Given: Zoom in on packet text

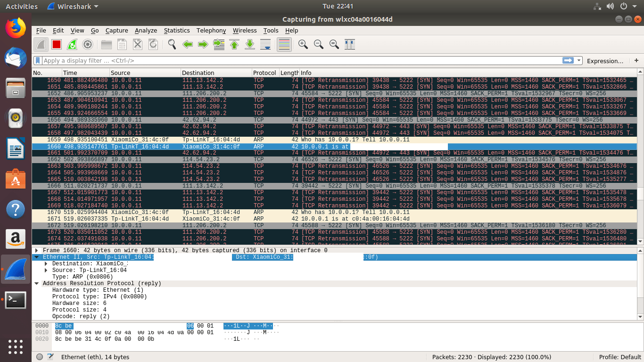Looking at the screenshot, I should (x=303, y=44).
